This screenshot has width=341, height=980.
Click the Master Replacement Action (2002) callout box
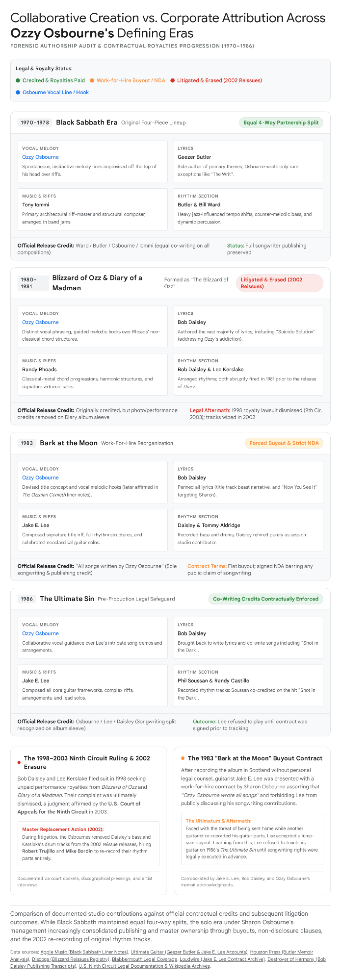[x=88, y=843]
